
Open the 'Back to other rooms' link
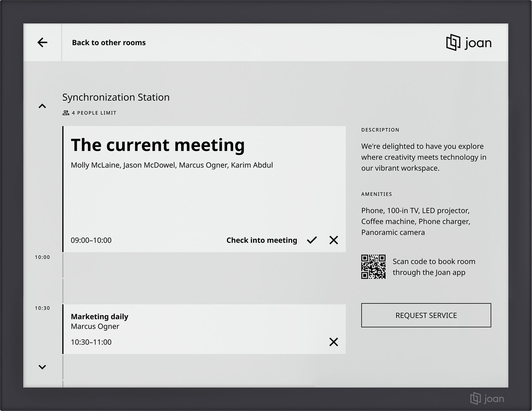point(109,43)
